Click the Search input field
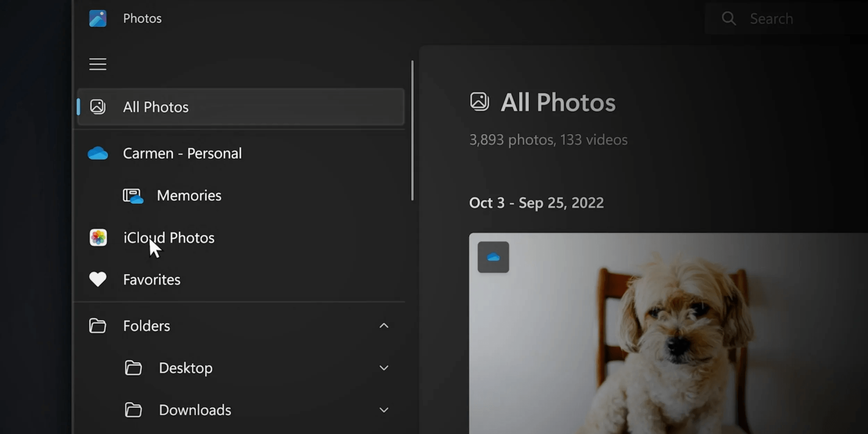Screen dimensions: 868x434 tap(771, 18)
